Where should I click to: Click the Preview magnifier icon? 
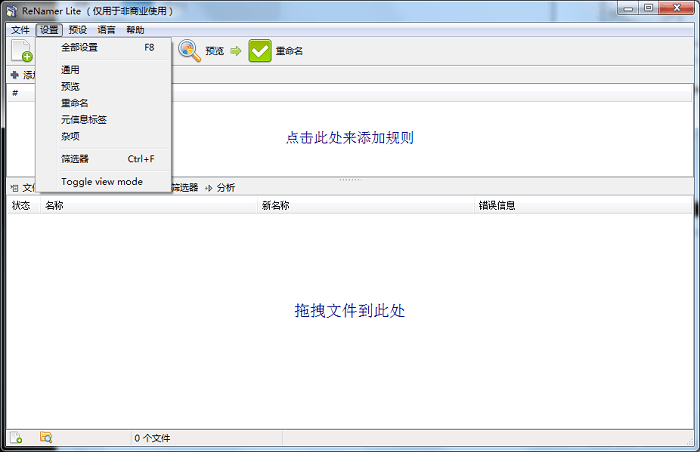(189, 50)
